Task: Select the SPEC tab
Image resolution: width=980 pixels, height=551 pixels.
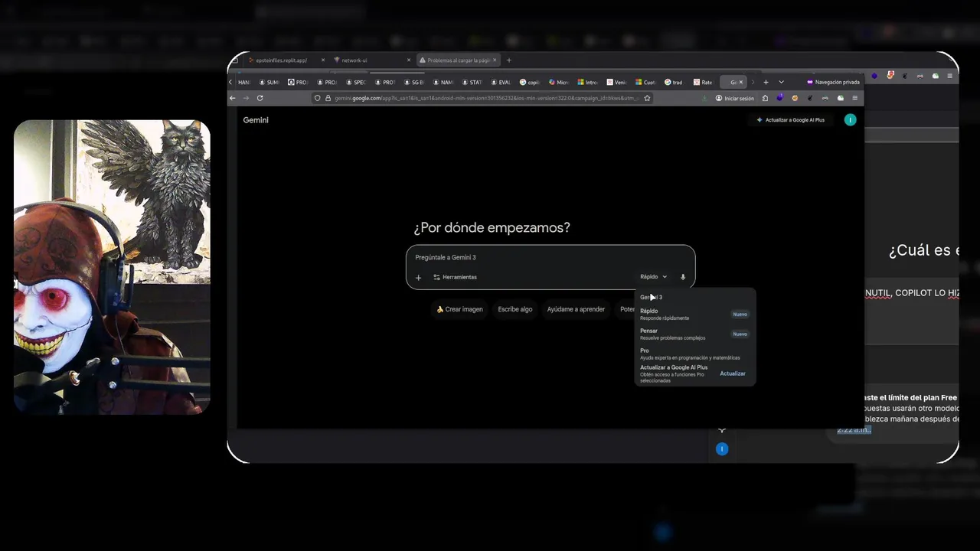Action: pos(356,82)
